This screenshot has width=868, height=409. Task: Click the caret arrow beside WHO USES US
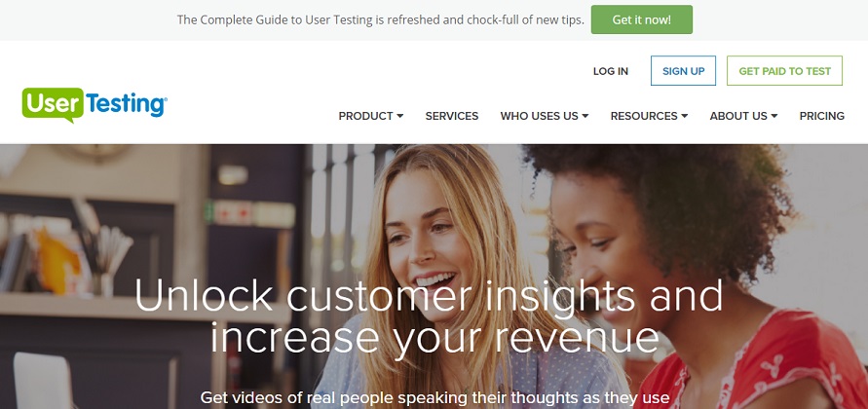585,116
